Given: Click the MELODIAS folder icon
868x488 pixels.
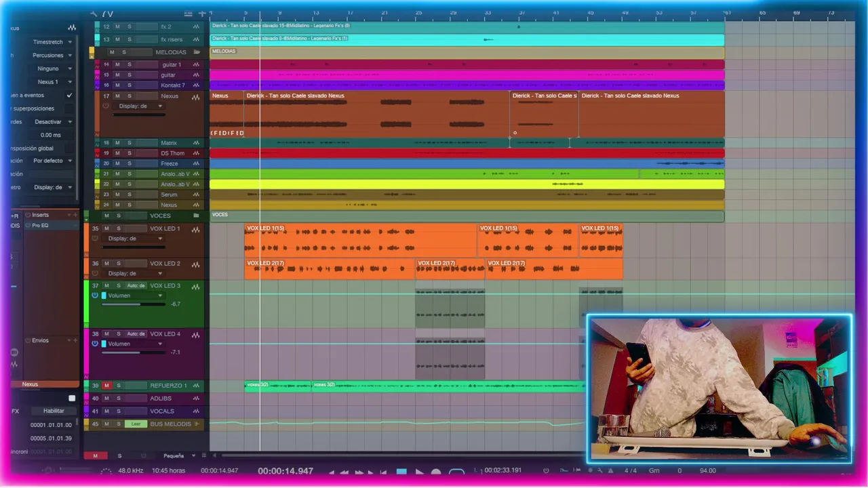Looking at the screenshot, I should point(196,52).
